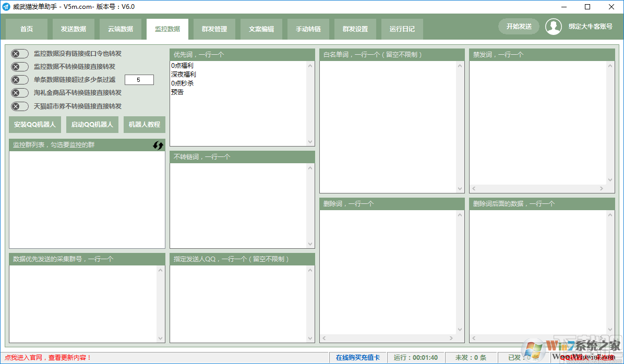The width and height of the screenshot is (624, 364).
Task: Maximize the application window
Action: tap(587, 7)
